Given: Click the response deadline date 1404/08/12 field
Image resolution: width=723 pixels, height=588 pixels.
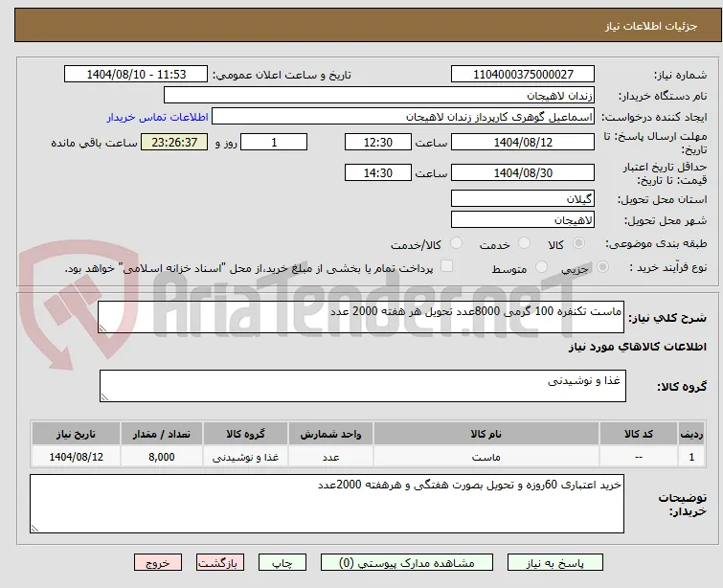Looking at the screenshot, I should 523,142.
